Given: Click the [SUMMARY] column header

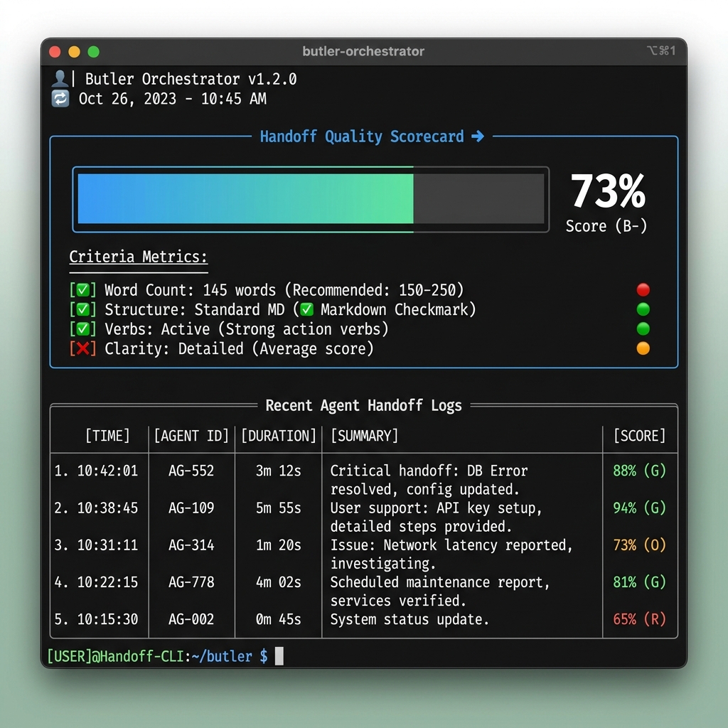Looking at the screenshot, I should (x=365, y=436).
